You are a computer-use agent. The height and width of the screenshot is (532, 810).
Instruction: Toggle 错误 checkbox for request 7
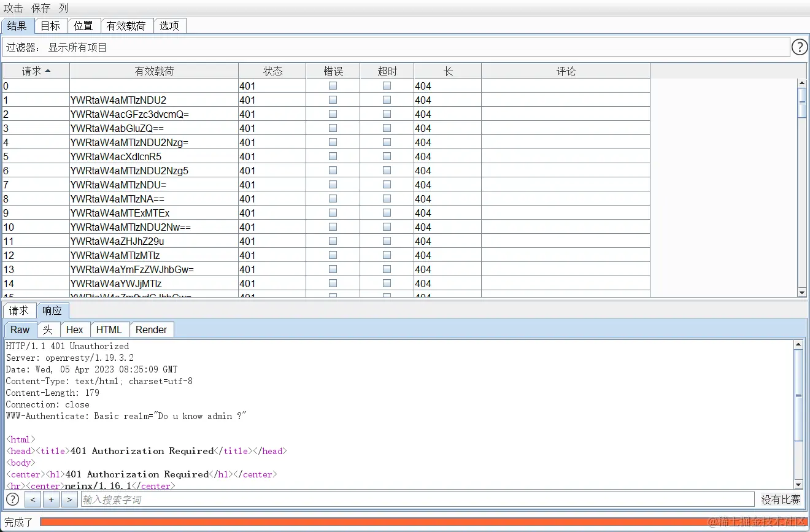pos(333,185)
